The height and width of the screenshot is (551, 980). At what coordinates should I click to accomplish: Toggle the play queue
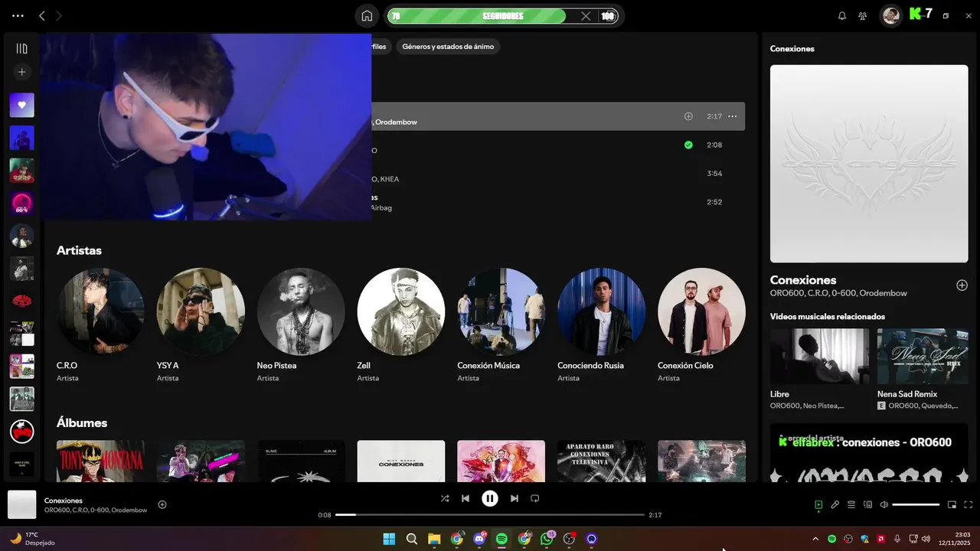851,505
